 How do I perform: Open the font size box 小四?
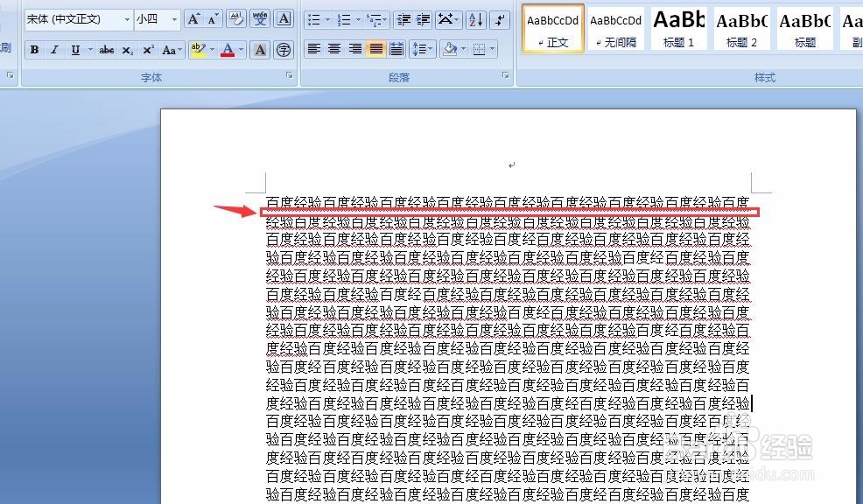pos(157,20)
